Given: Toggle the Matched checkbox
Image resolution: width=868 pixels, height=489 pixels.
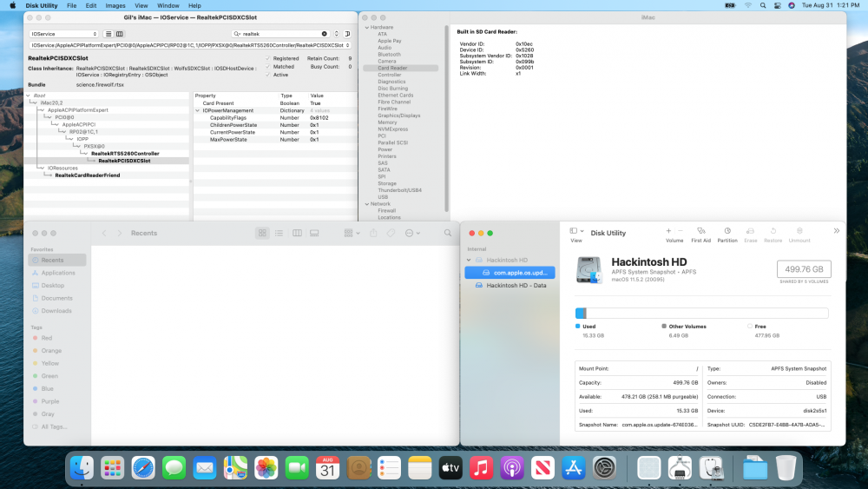Looking at the screenshot, I should pyautogui.click(x=268, y=67).
